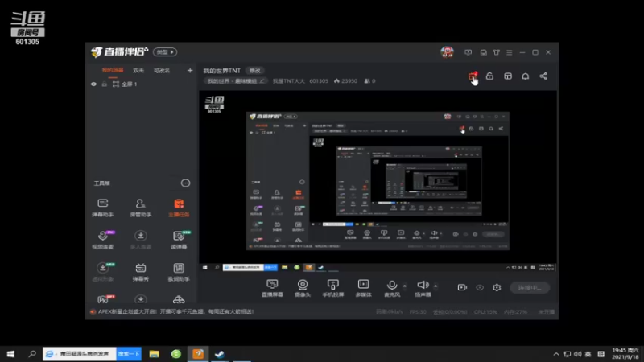Image resolution: width=644 pixels, height=362 pixels.
Task: Click the share icon
Action: click(543, 76)
